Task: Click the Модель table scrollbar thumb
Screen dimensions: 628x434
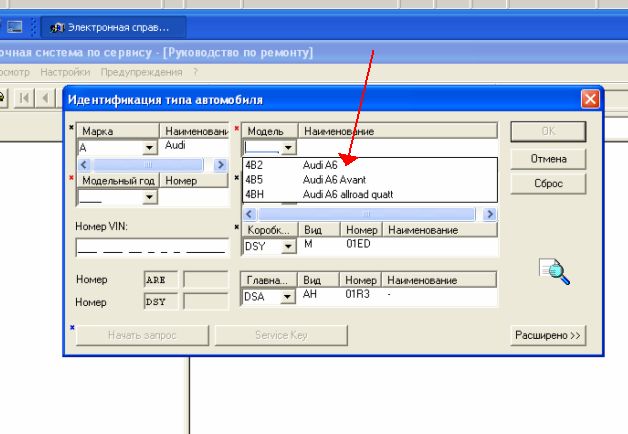Action: (366, 214)
